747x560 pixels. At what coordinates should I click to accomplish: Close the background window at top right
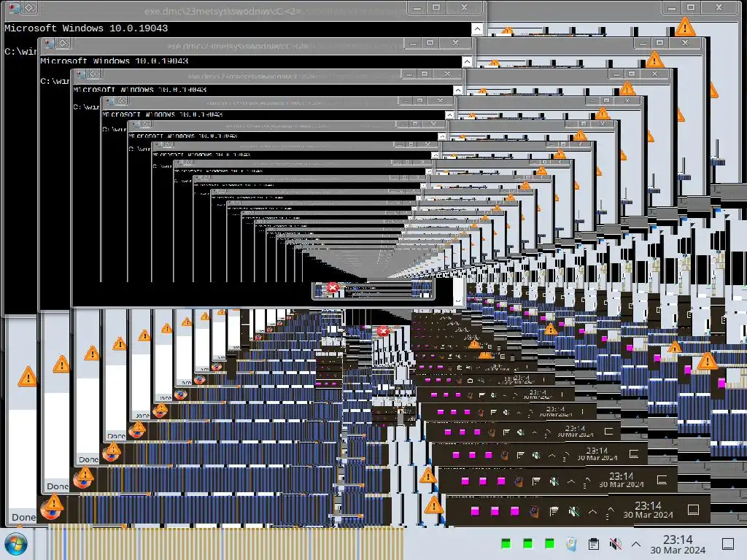pyautogui.click(x=719, y=7)
